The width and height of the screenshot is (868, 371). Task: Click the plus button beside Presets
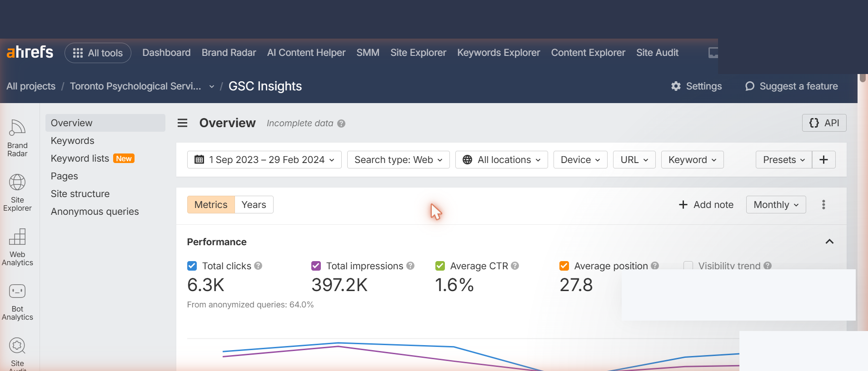pos(824,160)
